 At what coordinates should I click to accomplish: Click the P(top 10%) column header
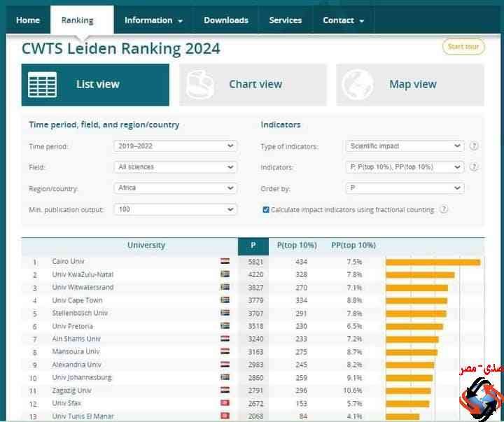[297, 246]
